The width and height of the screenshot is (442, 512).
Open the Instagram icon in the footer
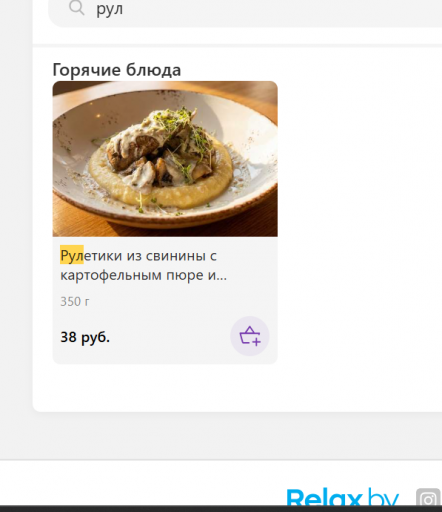click(x=429, y=498)
